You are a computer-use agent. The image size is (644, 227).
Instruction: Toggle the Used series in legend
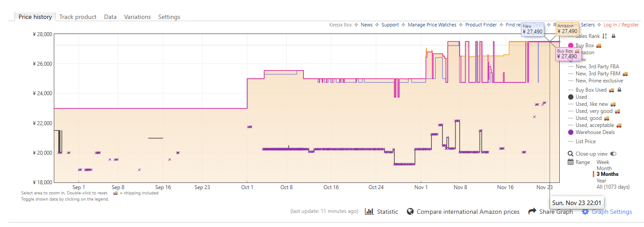pos(581,97)
